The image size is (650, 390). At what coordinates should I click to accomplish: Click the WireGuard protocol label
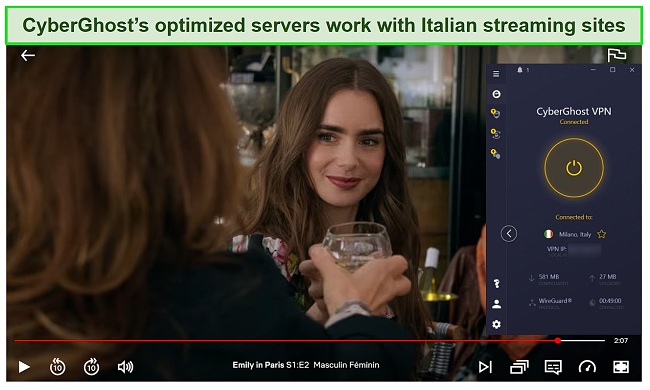click(555, 301)
